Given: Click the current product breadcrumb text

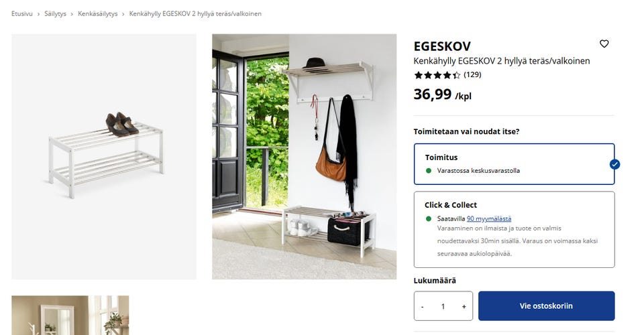Looking at the screenshot, I should pos(195,13).
